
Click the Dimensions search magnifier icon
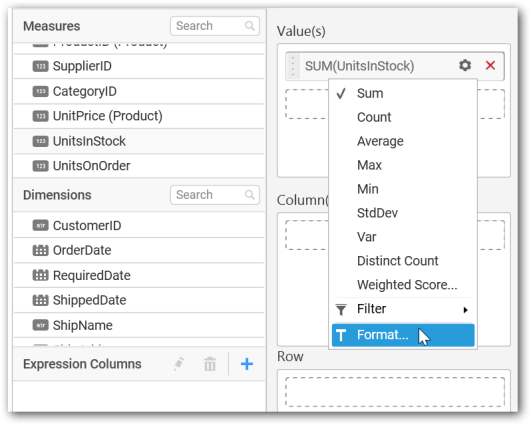pos(250,195)
